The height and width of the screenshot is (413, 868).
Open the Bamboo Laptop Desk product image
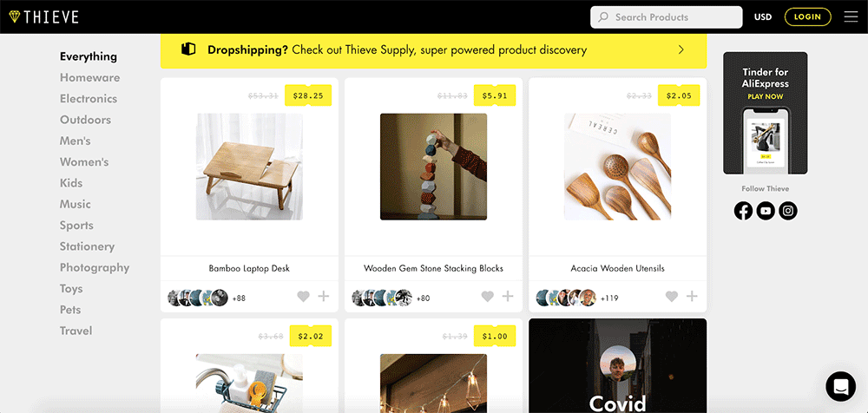[249, 167]
